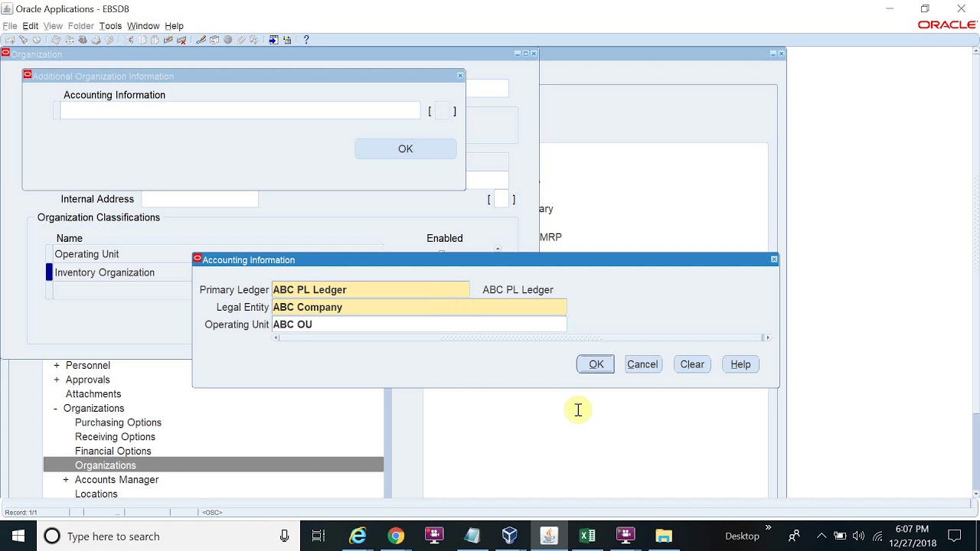Click the Clear Record toolbar icon
This screenshot has width=980, height=551.
pyautogui.click(x=168, y=40)
